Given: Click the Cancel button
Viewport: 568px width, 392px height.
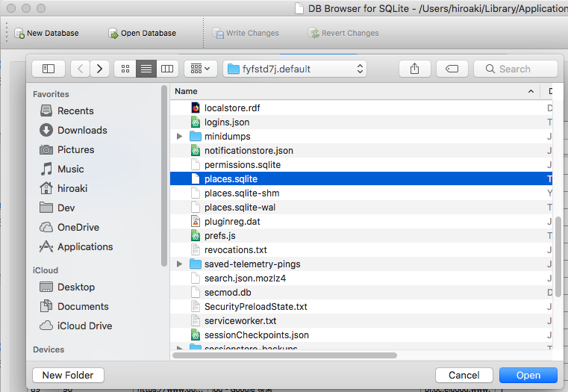Looking at the screenshot, I should coord(464,376).
